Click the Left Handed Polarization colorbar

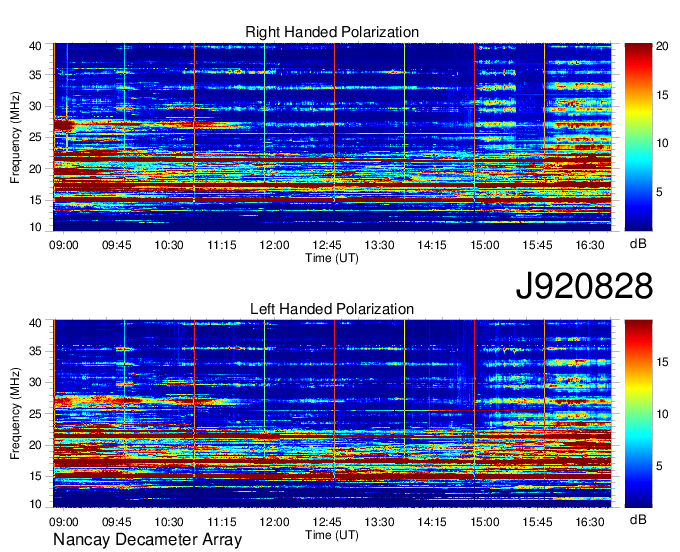[x=638, y=414]
